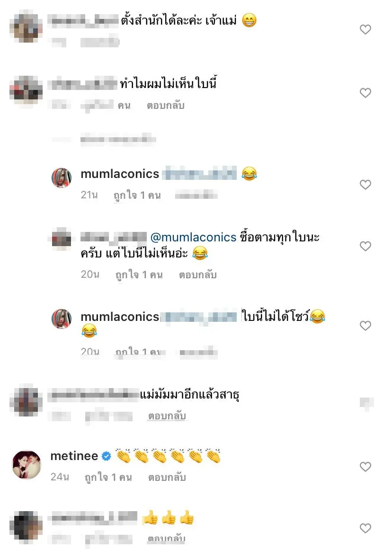Viewport: 392px width, 558px height.
Task: Open metinee's profile picture
Action: tap(27, 464)
